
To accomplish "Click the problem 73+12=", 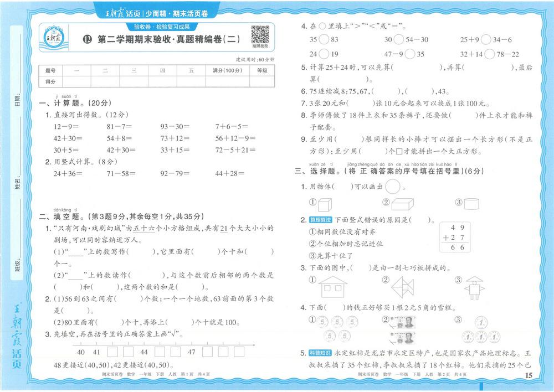I will pyautogui.click(x=175, y=138).
